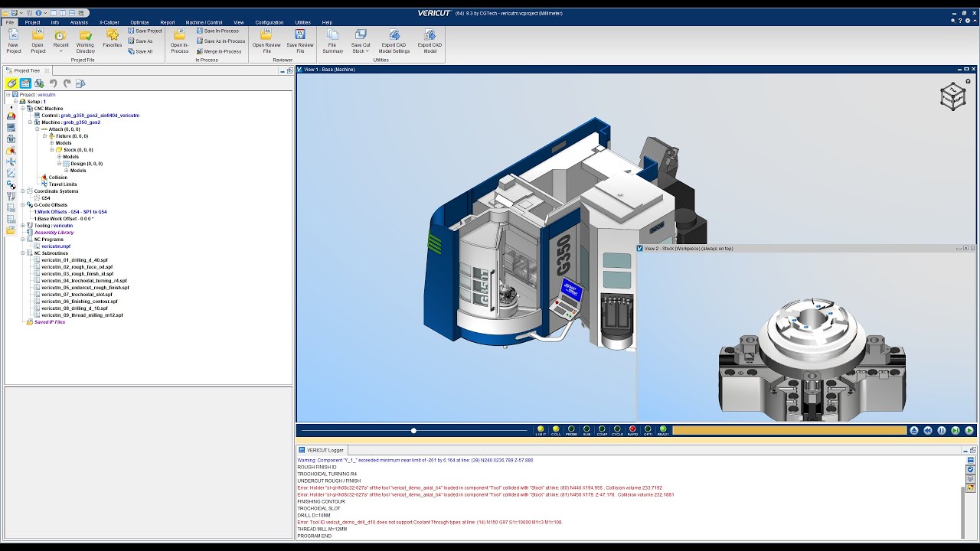Click Save All in the ribbon

[x=141, y=51]
